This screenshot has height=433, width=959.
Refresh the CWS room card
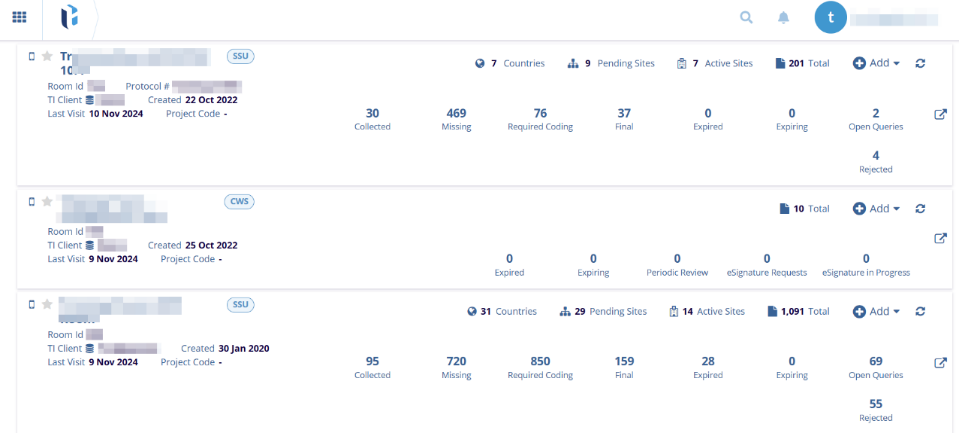tap(920, 209)
